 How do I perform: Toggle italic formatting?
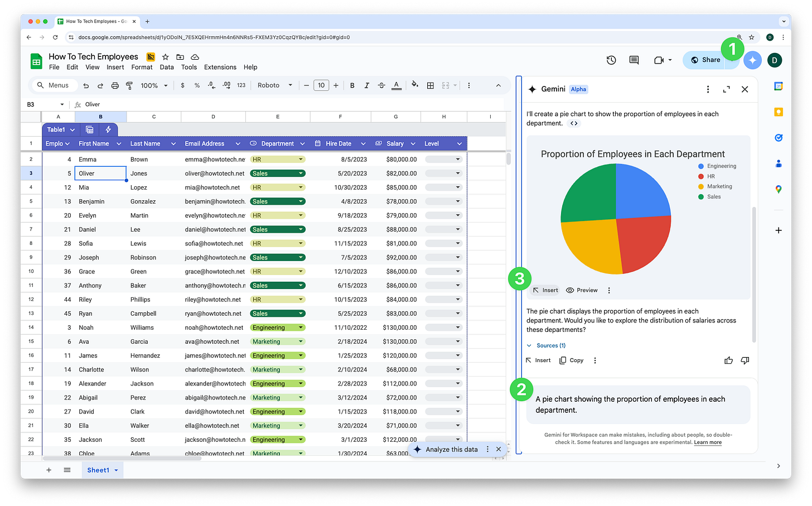367,85
